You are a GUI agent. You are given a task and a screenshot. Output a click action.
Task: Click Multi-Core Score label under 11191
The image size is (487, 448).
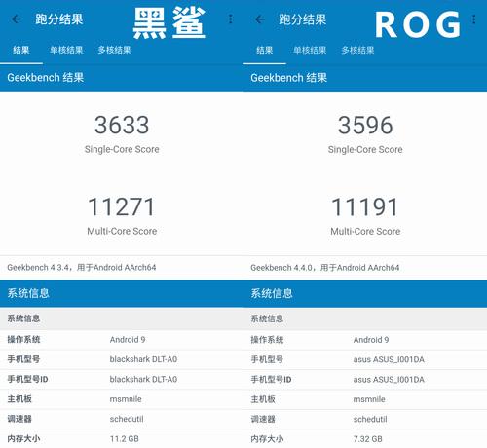point(365,232)
